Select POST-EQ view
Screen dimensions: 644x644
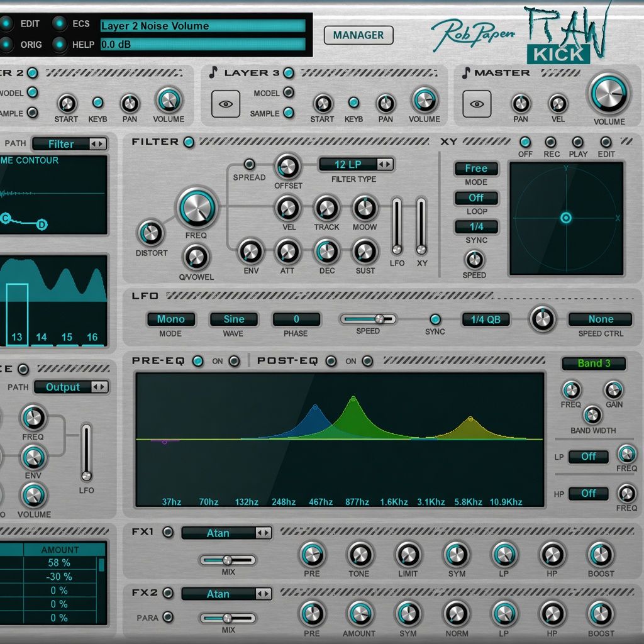pos(331,361)
